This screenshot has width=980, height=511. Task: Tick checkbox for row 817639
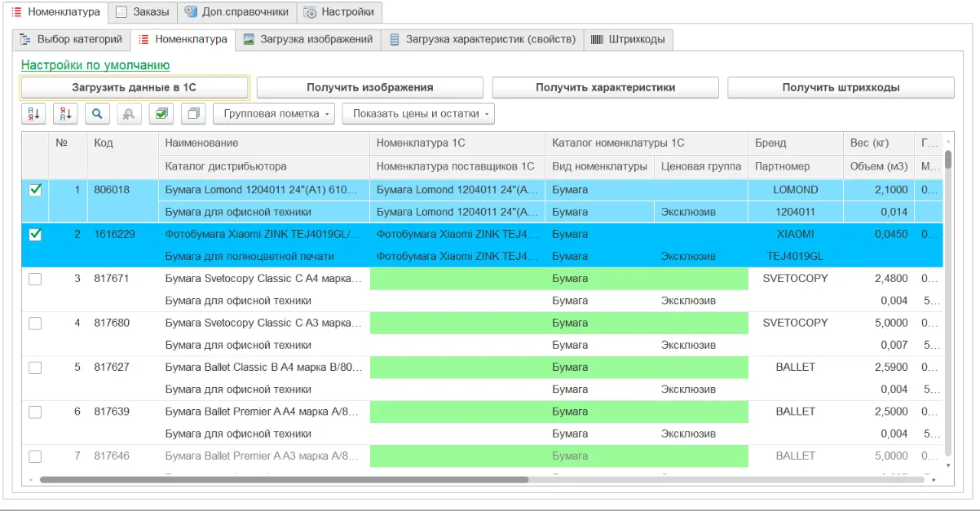click(35, 412)
